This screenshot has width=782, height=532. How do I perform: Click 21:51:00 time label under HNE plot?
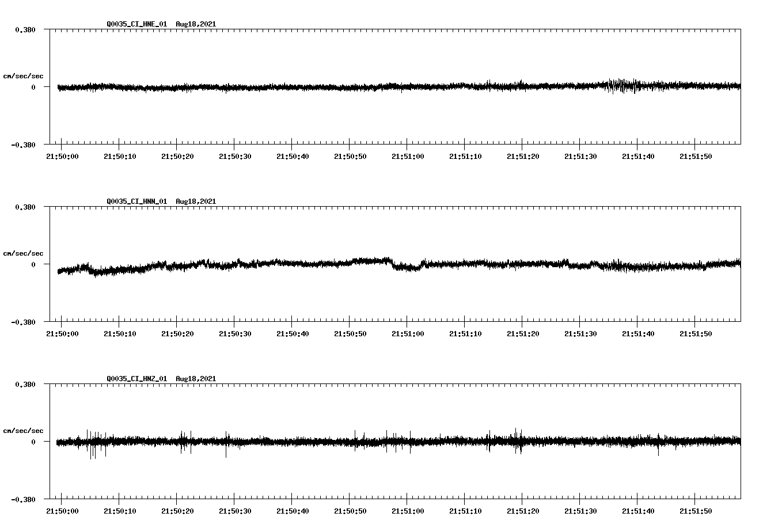click(x=408, y=157)
